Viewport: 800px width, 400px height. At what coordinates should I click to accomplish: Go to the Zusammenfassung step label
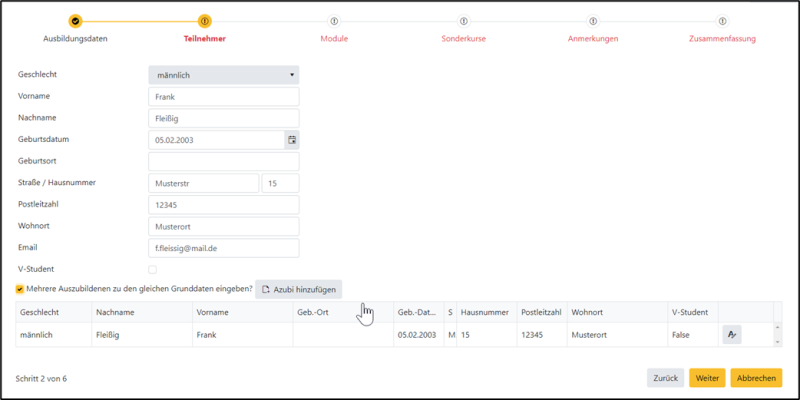point(722,39)
